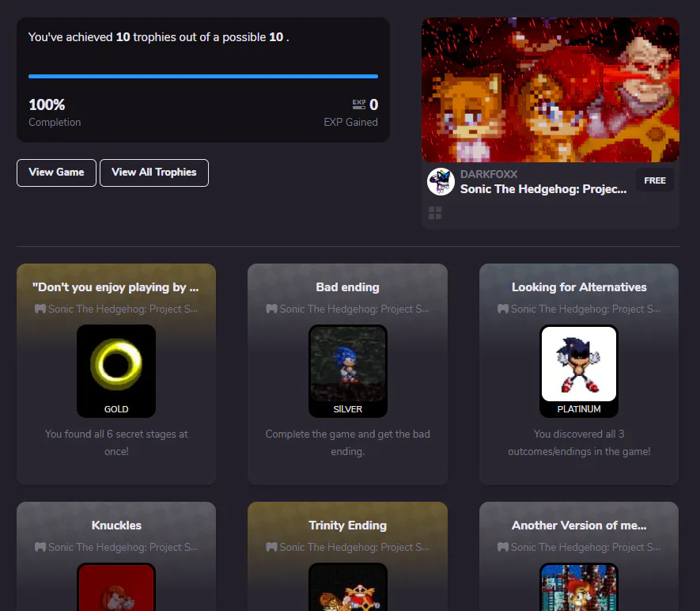Click controller icon in the Trinity Ending card
The height and width of the screenshot is (611, 700).
[271, 547]
